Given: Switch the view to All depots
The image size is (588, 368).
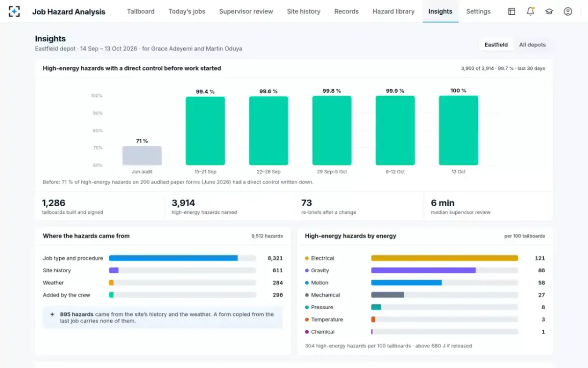Looking at the screenshot, I should coord(532,45).
